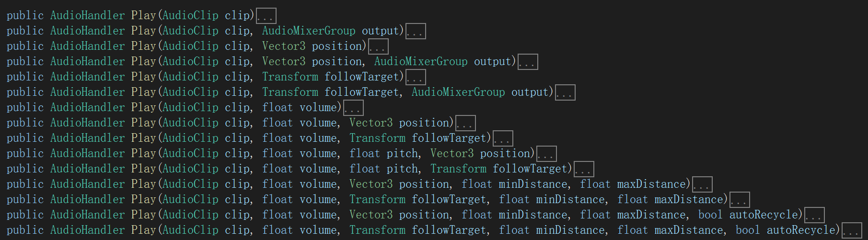Click the public keyword on the first line

(25, 16)
